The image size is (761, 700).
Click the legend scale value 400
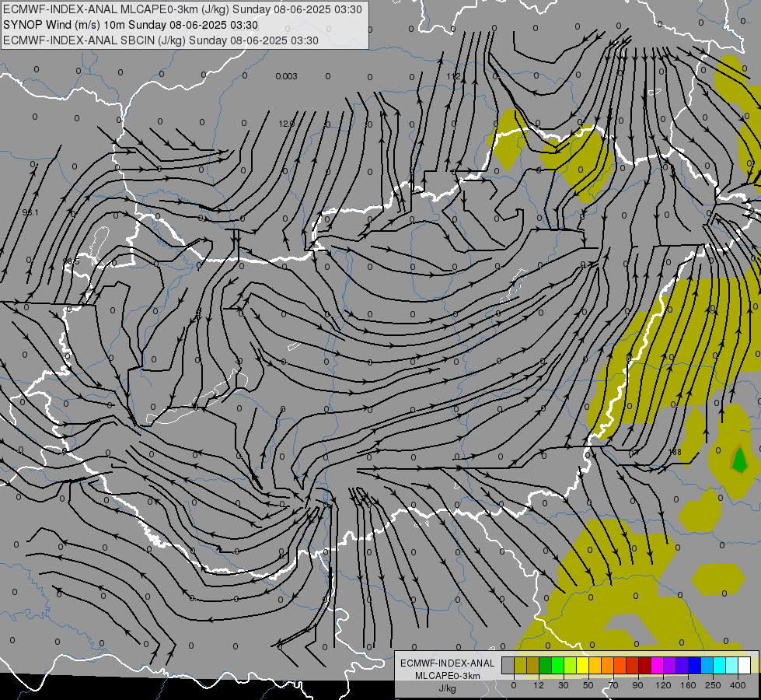(738, 685)
